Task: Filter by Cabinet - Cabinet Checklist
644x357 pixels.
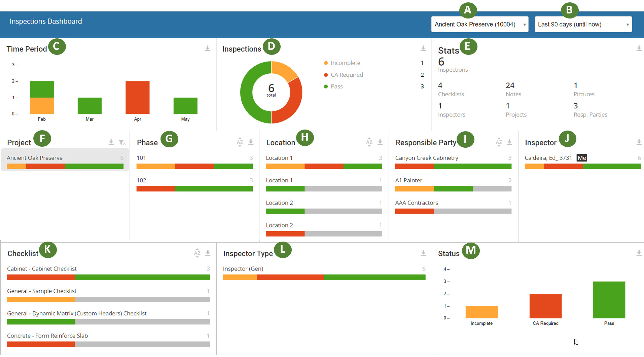Action: [108, 273]
